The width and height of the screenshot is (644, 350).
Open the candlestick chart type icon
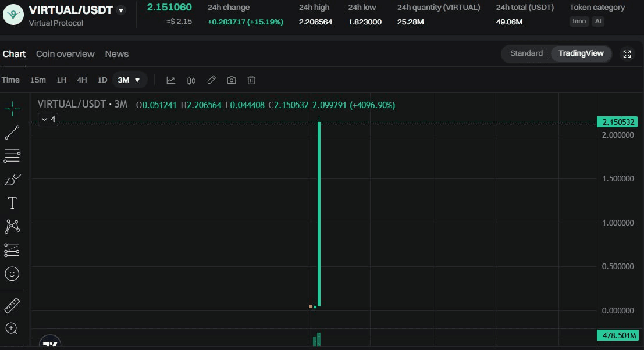pos(191,80)
